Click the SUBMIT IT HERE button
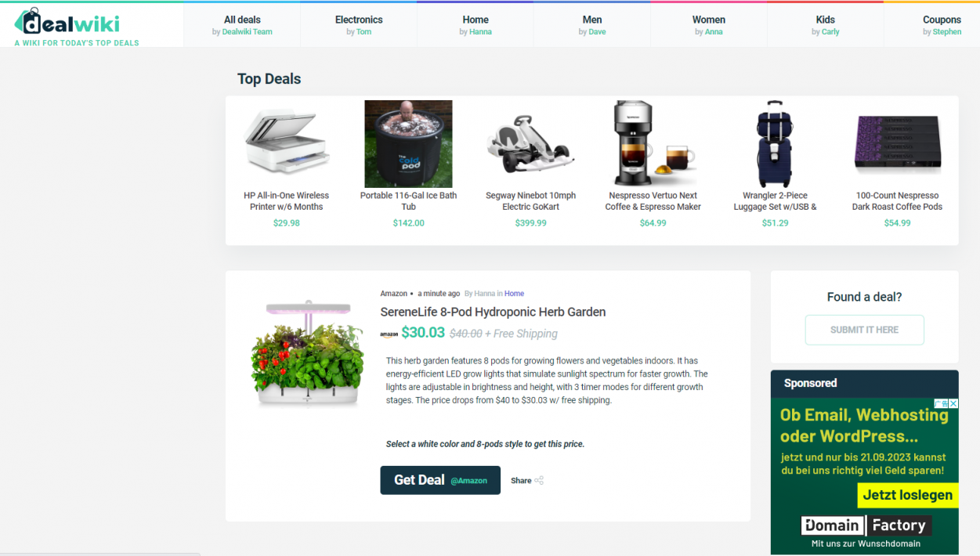Image resolution: width=980 pixels, height=556 pixels. pos(865,330)
